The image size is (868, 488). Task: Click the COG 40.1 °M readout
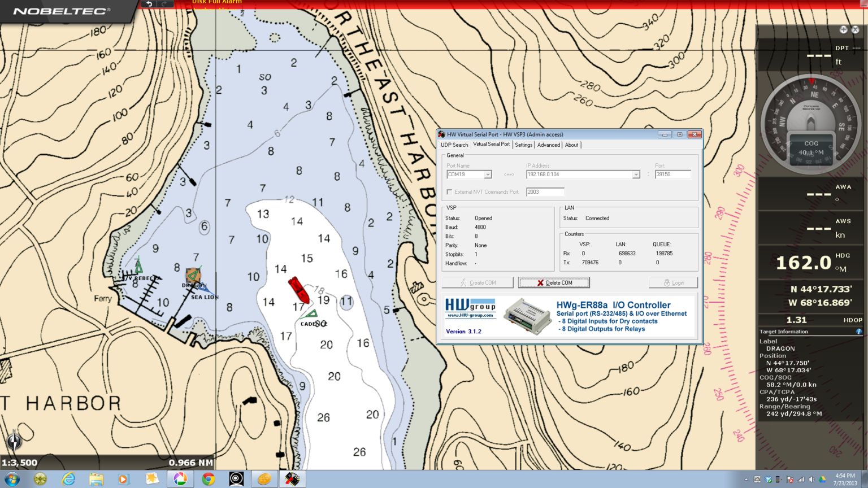click(x=811, y=148)
